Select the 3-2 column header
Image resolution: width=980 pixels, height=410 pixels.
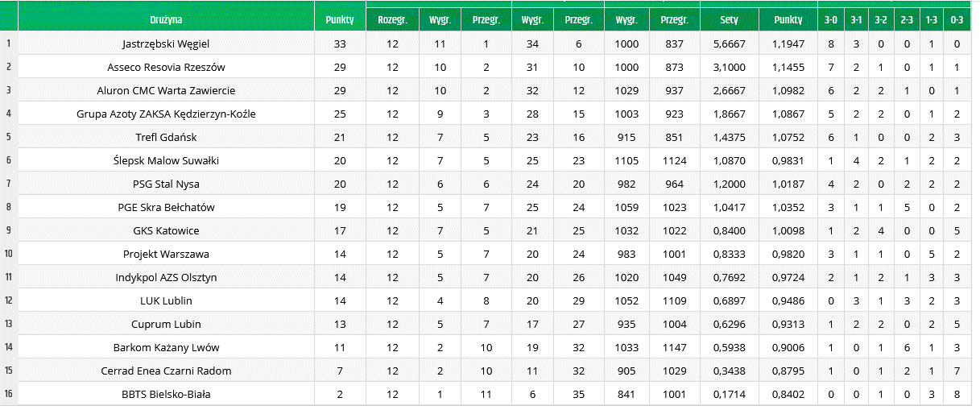[x=880, y=19]
